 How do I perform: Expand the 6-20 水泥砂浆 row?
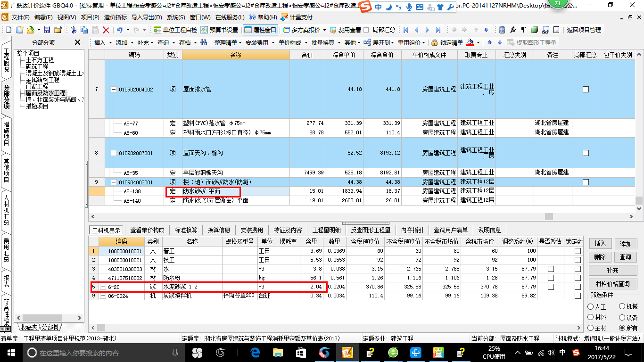click(x=102, y=287)
